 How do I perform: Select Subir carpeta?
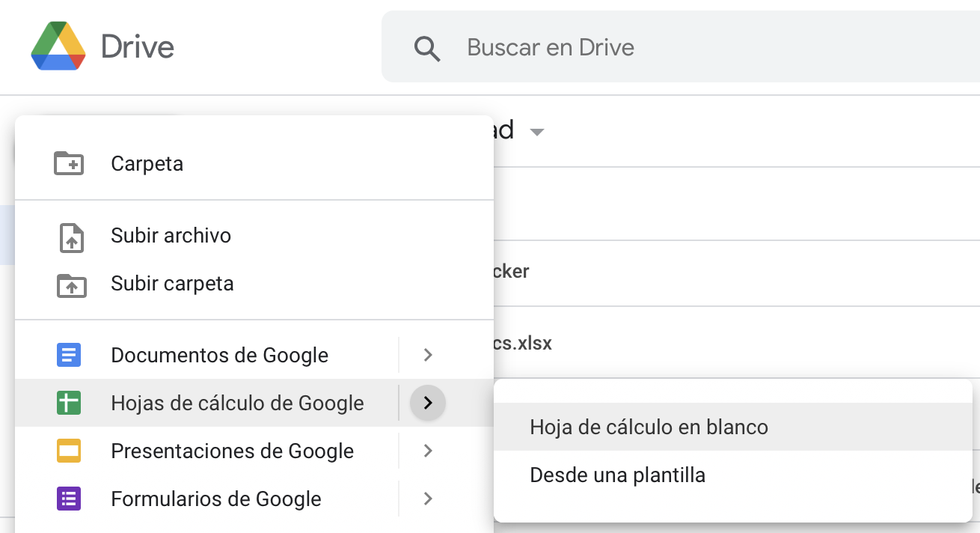click(172, 283)
